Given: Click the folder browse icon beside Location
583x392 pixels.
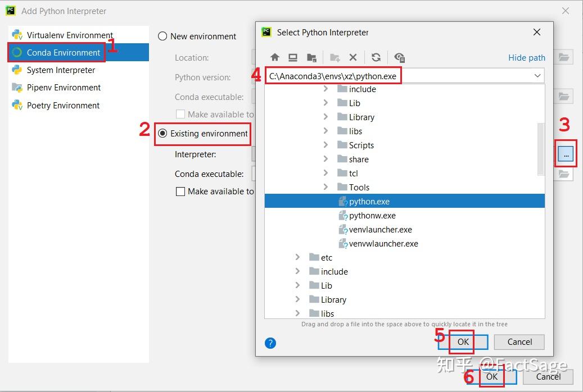Looking at the screenshot, I should point(564,57).
